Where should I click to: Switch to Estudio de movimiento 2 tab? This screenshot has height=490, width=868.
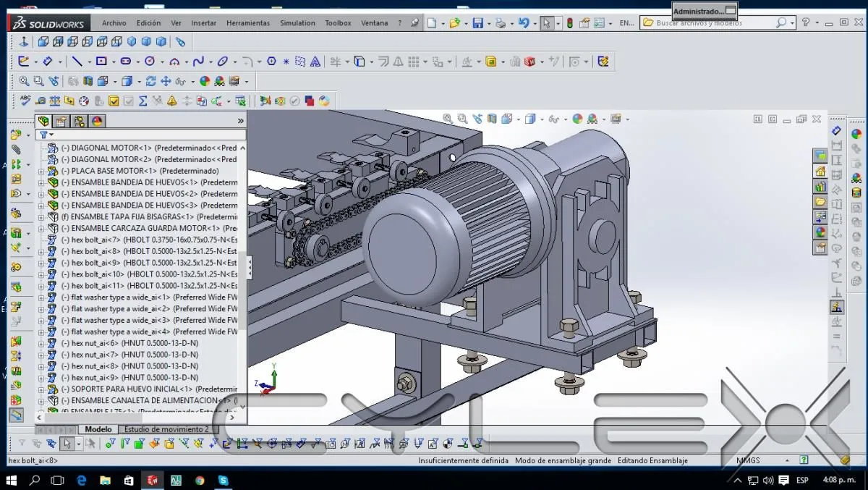click(x=166, y=429)
